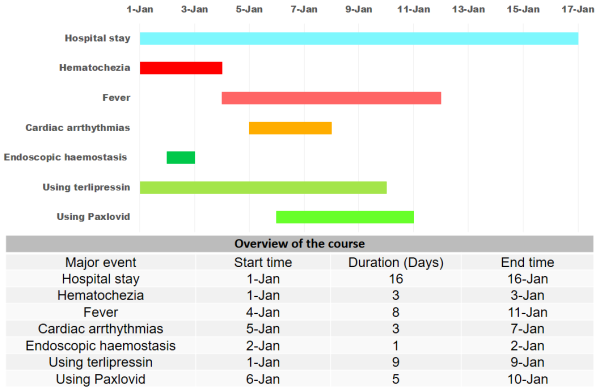
Task: Click the salmon Fever bar
Action: click(331, 98)
